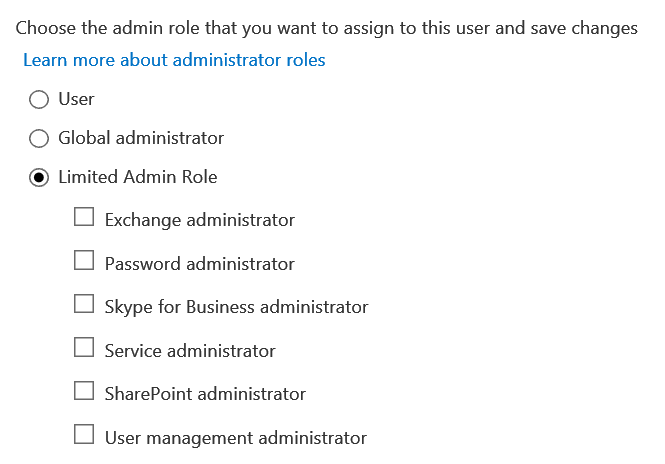The height and width of the screenshot is (464, 665).
Task: Click the "SharePoint administrator" label text
Action: [205, 394]
